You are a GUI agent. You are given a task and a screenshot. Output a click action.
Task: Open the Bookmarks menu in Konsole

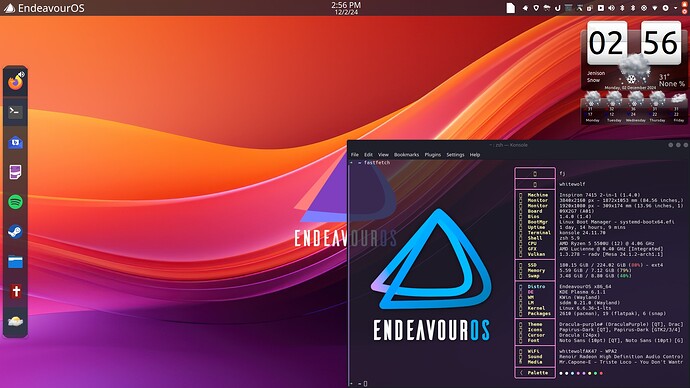click(406, 155)
